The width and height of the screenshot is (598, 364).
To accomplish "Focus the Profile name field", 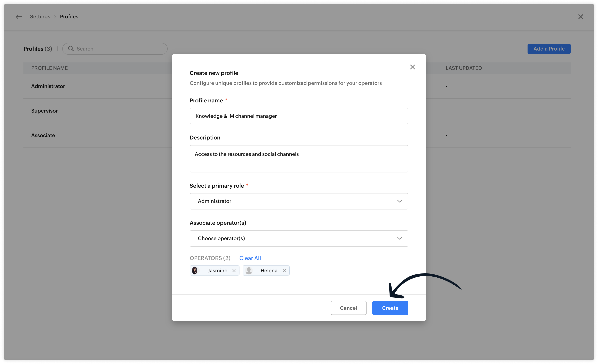I will point(299,116).
